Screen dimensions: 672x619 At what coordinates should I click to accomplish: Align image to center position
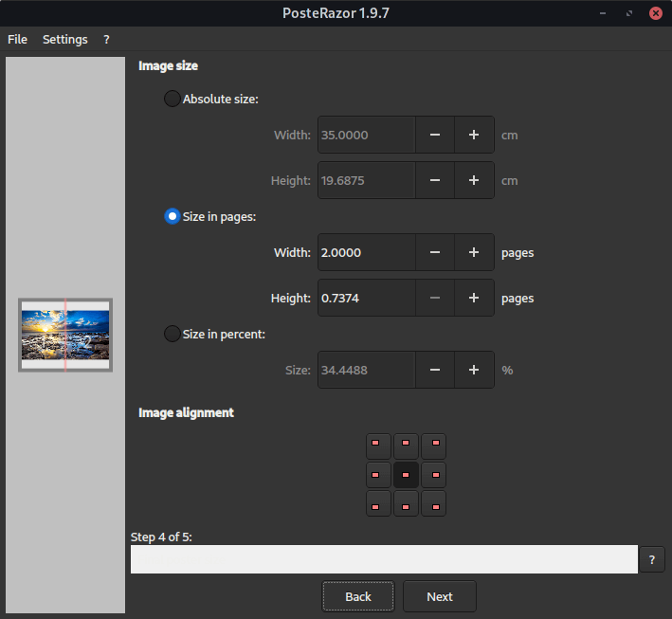click(406, 474)
